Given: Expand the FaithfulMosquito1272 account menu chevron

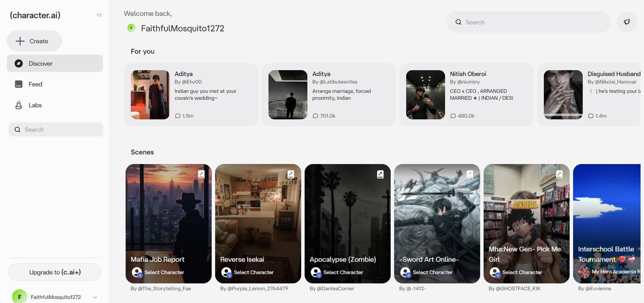Looking at the screenshot, I should (95, 297).
